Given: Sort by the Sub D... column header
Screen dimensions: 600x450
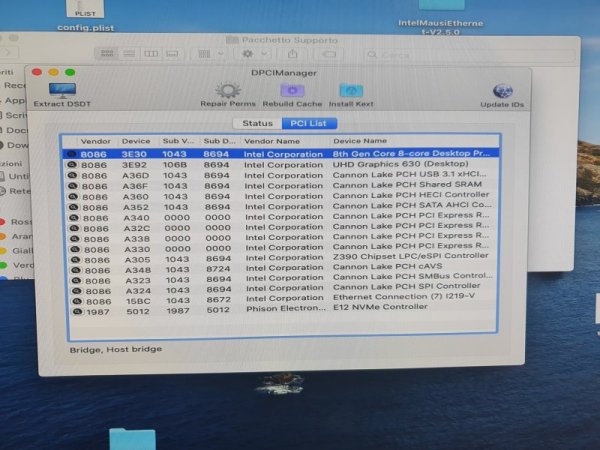Looking at the screenshot, I should point(219,141).
